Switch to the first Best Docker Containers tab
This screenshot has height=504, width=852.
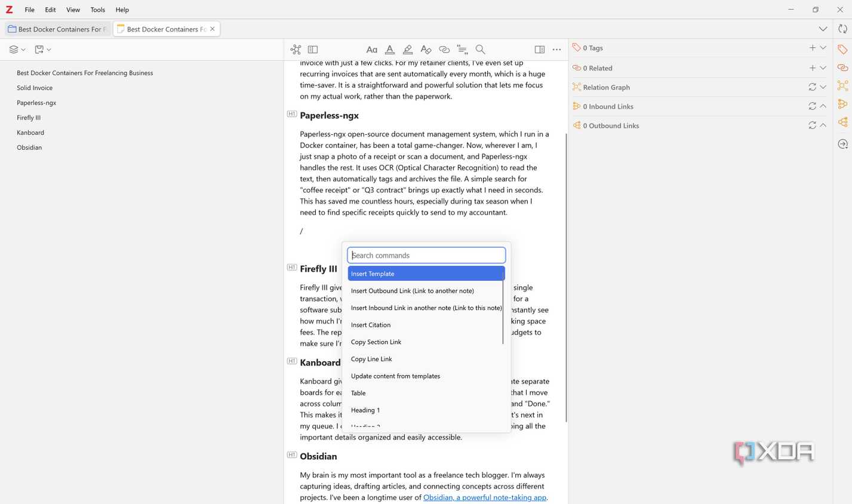(x=57, y=29)
